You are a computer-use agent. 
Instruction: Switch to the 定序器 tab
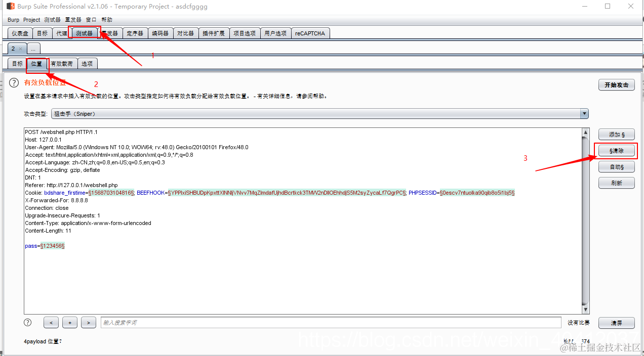click(x=135, y=33)
